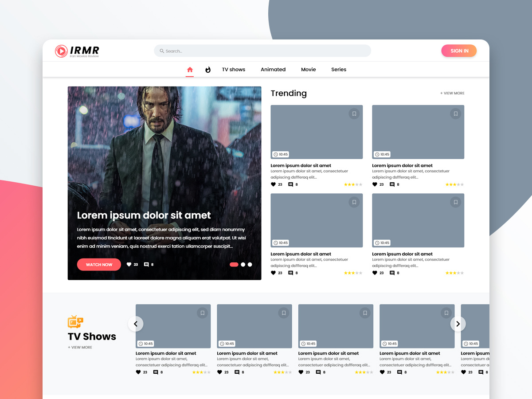532x399 pixels.
Task: Click the TV Shows television icon
Action: [x=74, y=321]
